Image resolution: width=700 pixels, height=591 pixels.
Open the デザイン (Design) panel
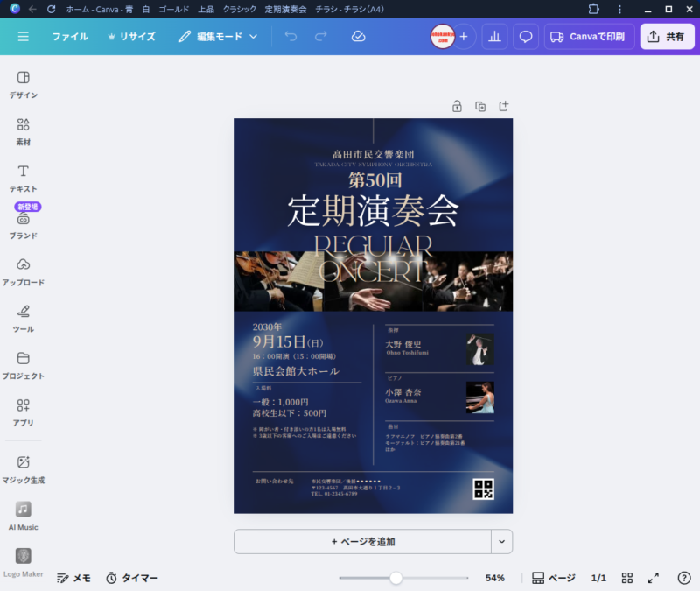24,84
